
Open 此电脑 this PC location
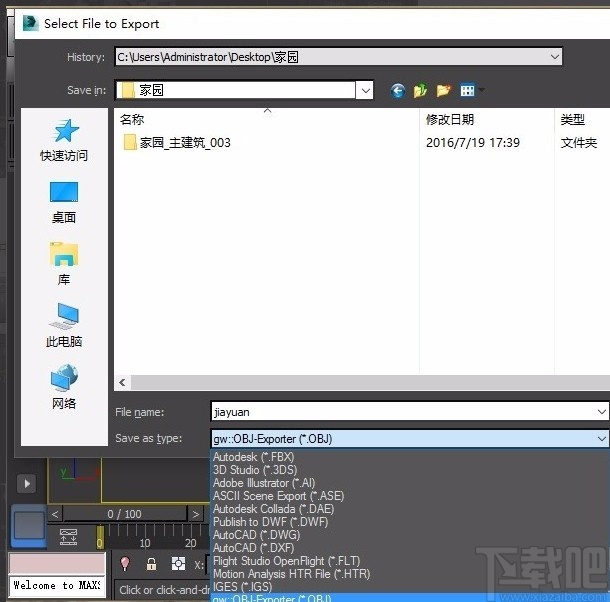[64, 325]
